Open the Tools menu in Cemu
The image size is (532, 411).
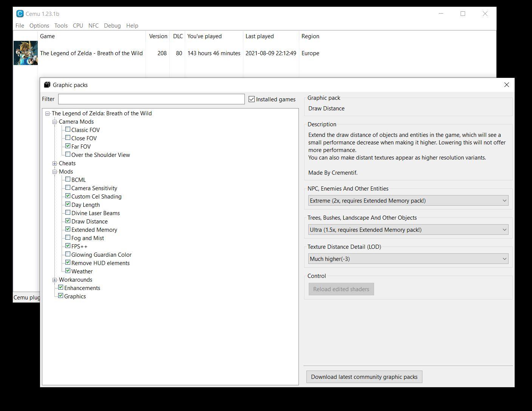point(61,26)
